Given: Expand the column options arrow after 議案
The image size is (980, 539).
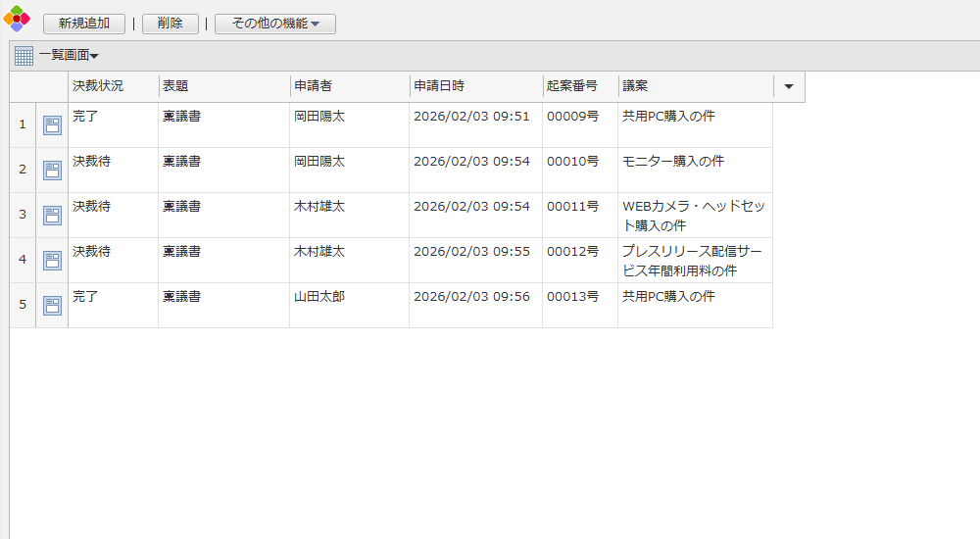Looking at the screenshot, I should click(x=789, y=86).
